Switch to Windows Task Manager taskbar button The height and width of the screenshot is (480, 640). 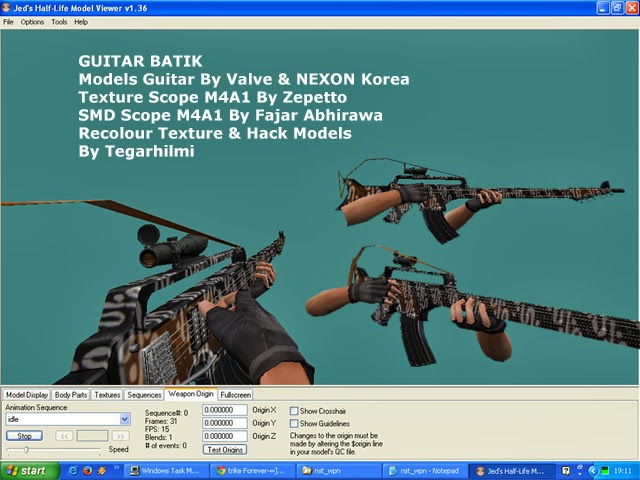(x=166, y=471)
